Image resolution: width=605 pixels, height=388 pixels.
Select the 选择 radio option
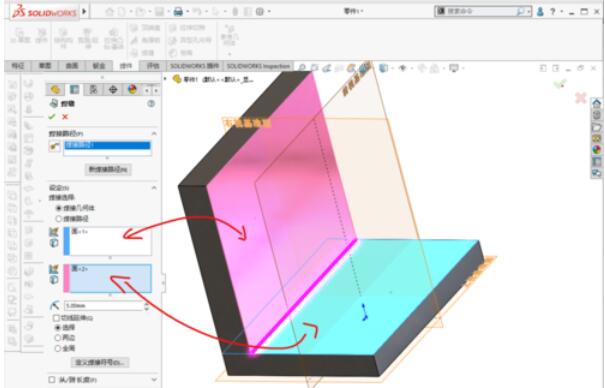pos(58,327)
